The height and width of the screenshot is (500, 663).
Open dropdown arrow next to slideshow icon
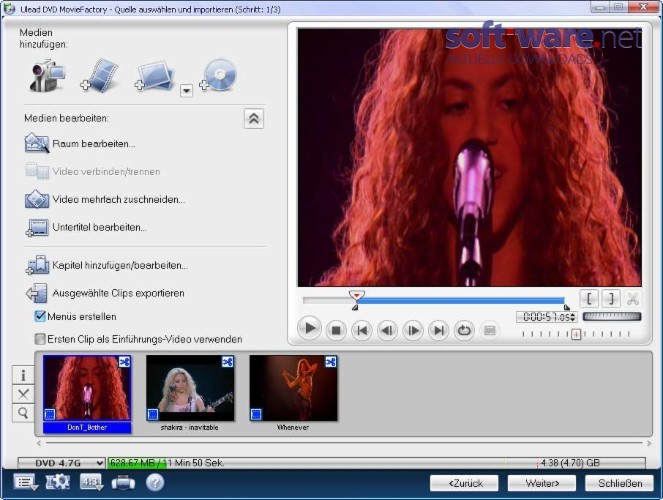(x=186, y=90)
